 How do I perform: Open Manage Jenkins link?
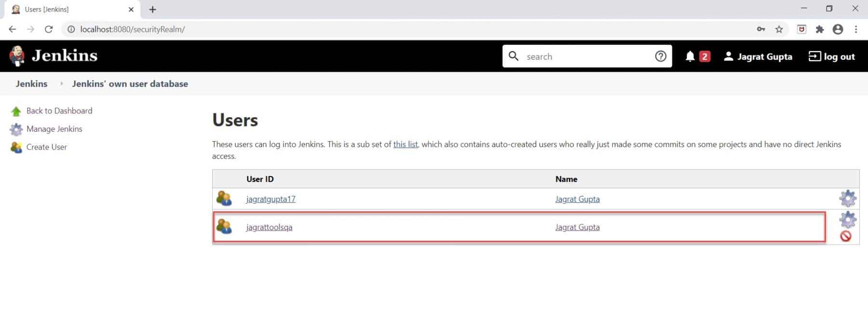tap(54, 129)
